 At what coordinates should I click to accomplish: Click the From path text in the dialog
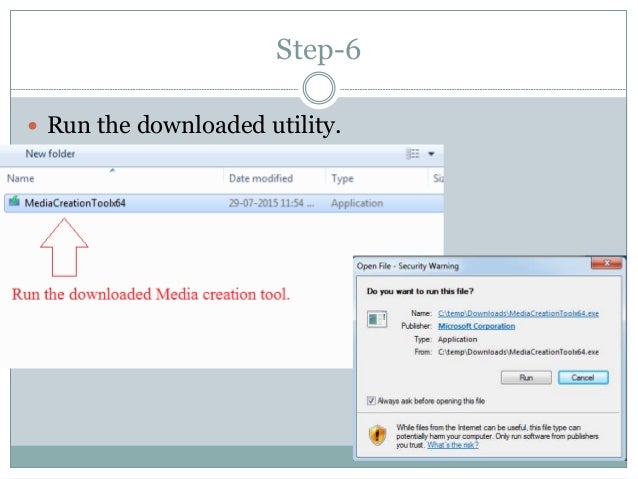(x=518, y=352)
